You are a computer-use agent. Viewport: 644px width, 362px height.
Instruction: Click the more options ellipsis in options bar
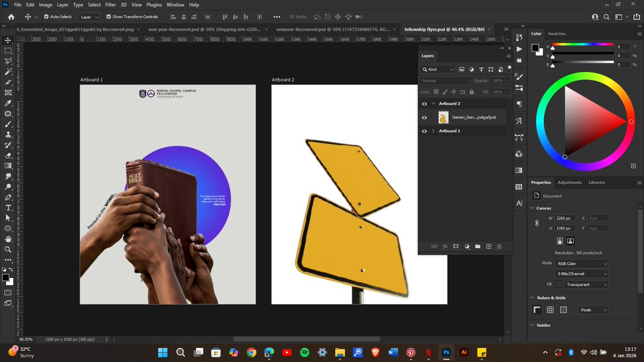277,17
